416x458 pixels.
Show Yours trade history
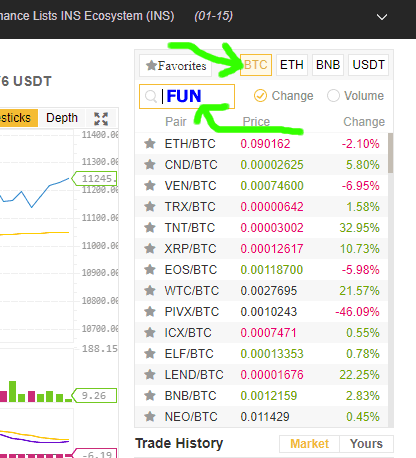pos(366,444)
